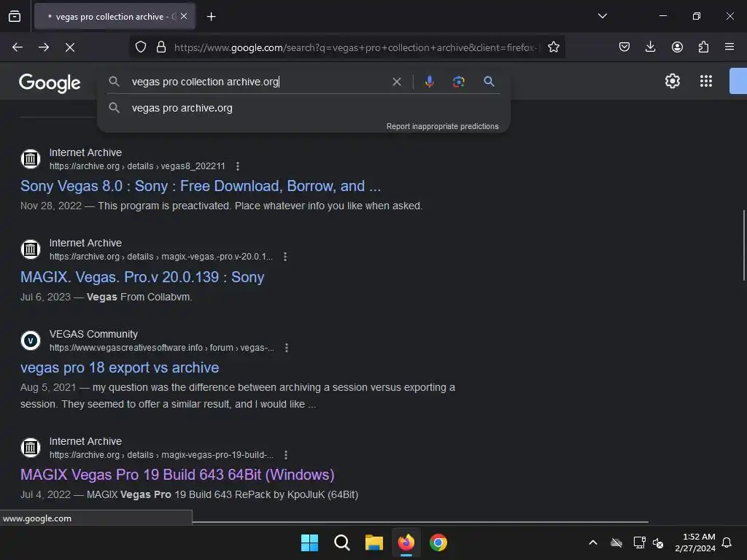
Task: Open more options for magix-vegas-pro-19-build result
Action: (285, 455)
